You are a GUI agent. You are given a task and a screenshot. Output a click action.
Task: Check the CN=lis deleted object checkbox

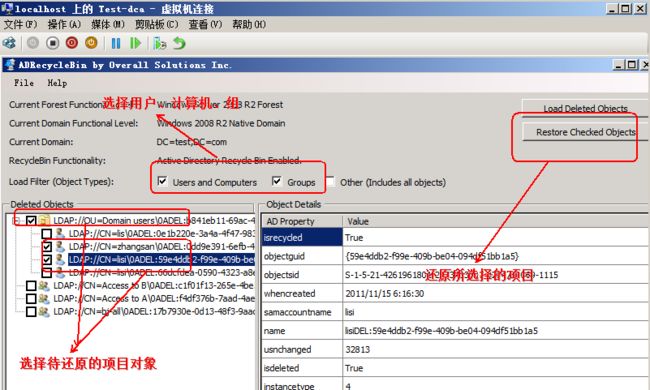(47, 233)
